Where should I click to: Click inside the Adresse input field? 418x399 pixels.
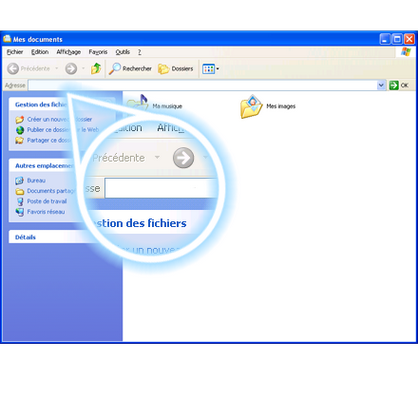203,85
